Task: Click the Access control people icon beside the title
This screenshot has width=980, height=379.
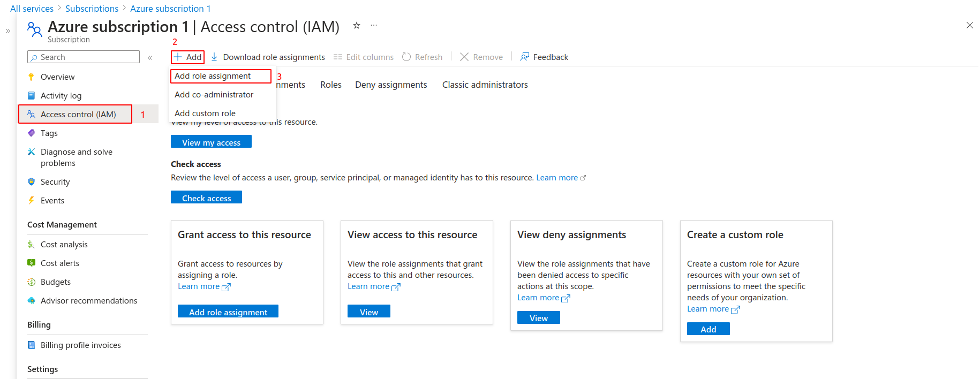Action: tap(35, 29)
